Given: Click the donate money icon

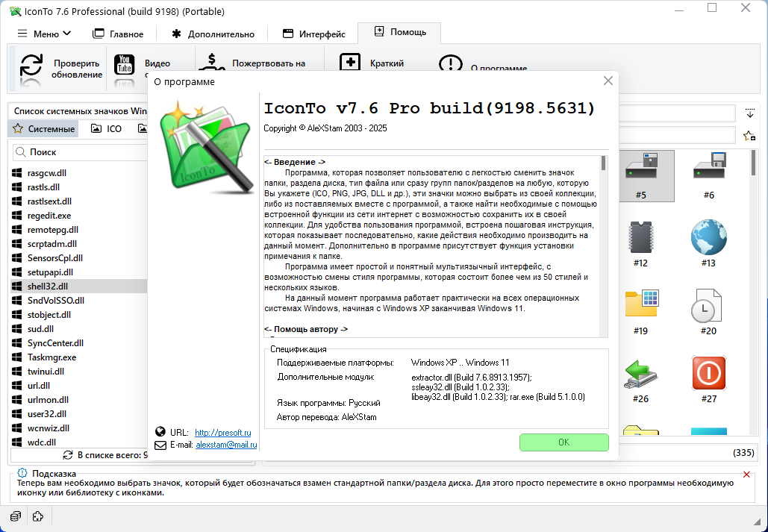Looking at the screenshot, I should click(x=211, y=62).
